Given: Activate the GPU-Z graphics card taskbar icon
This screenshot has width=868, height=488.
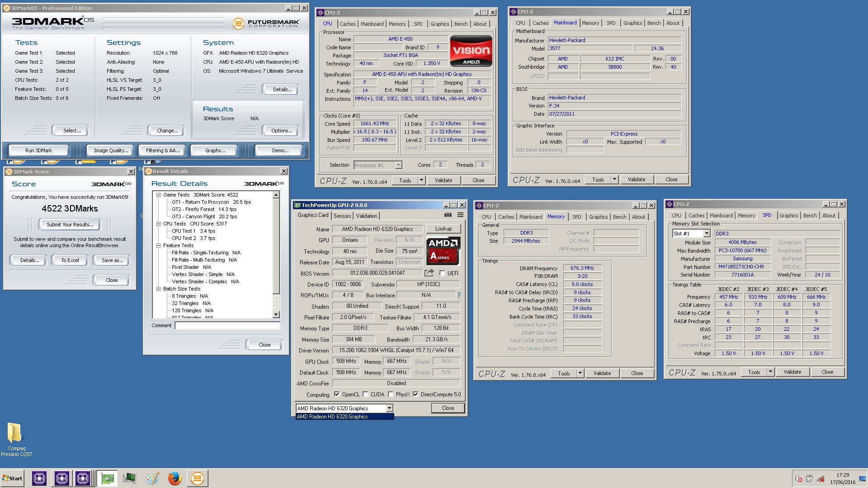Looking at the screenshot, I should [x=107, y=479].
